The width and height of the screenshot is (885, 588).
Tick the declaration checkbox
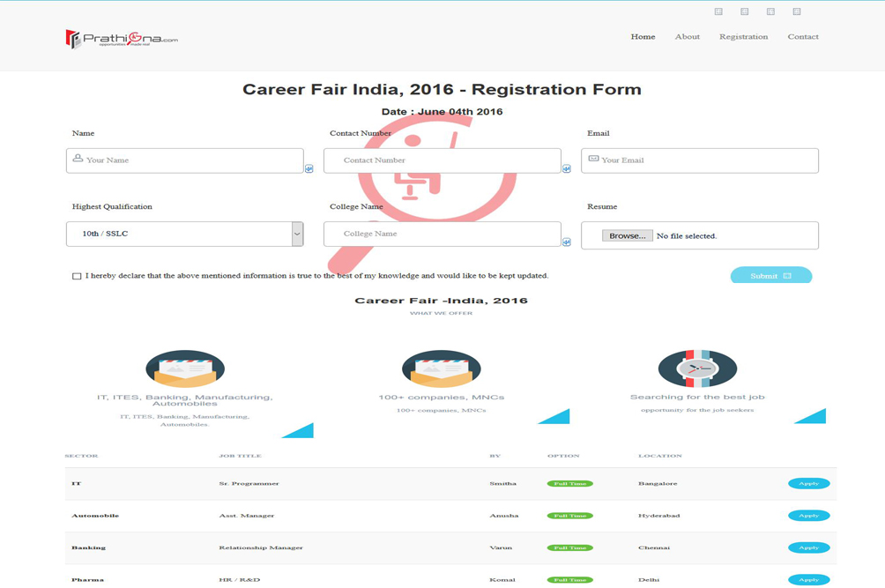(77, 276)
